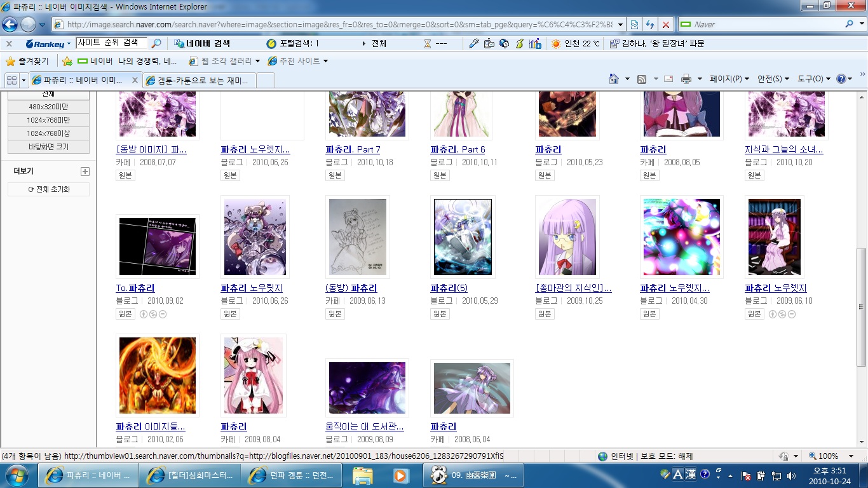Click the browser Back button
Image resolution: width=868 pixels, height=488 pixels.
coord(10,25)
